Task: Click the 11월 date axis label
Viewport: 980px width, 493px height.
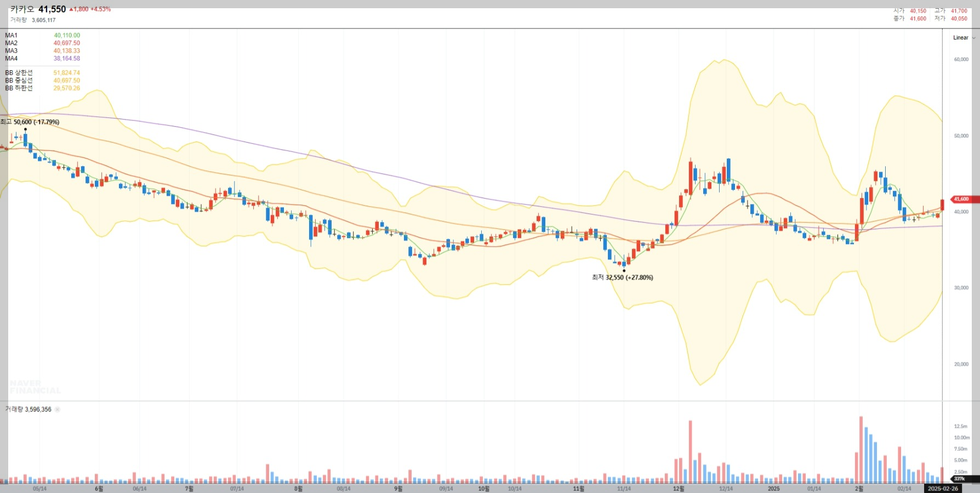Action: pyautogui.click(x=579, y=489)
